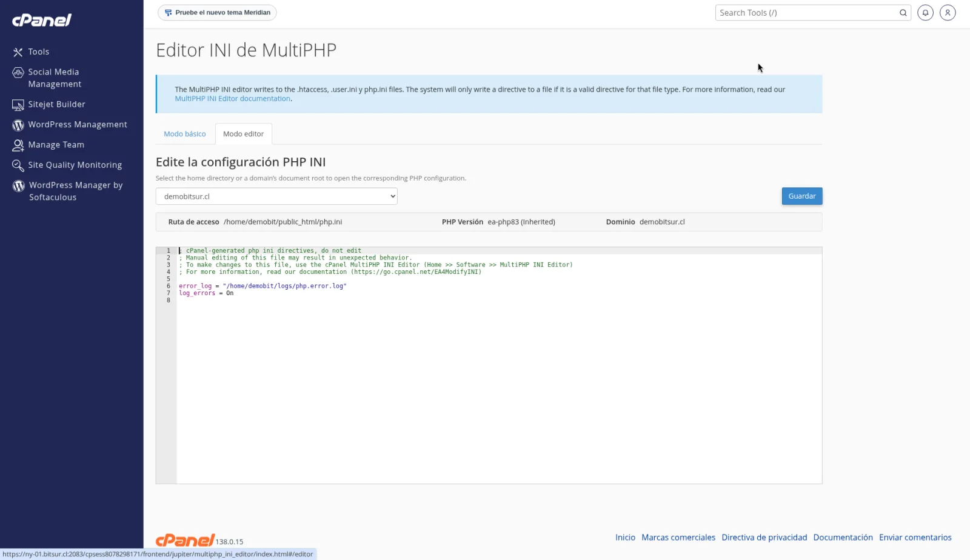Open Tools menu item label
The image size is (970, 560).
39,52
